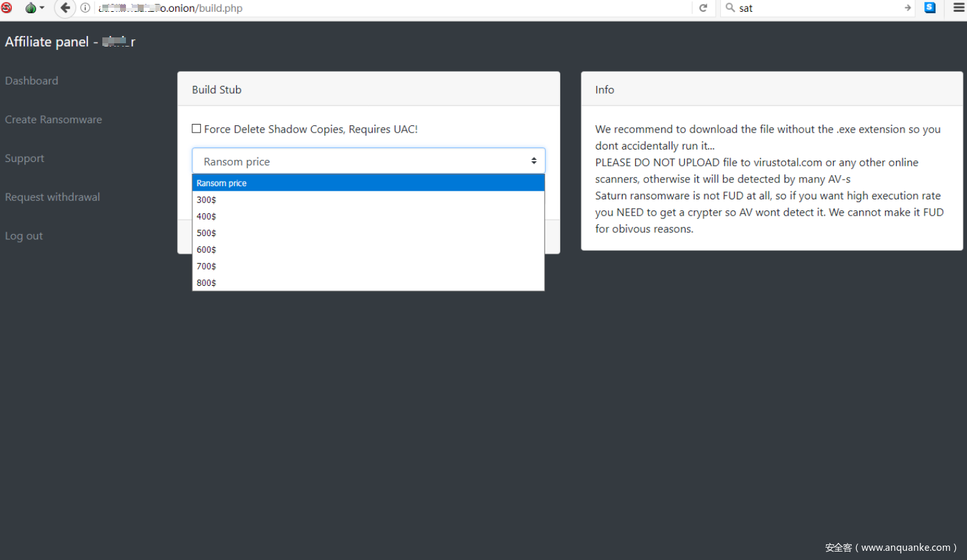Click the browser back arrow button
The image size is (967, 560).
point(64,8)
